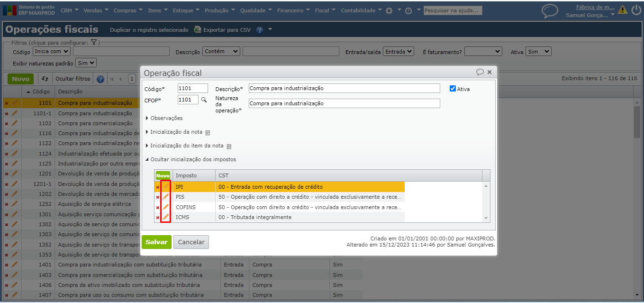The height and width of the screenshot is (303, 644).
Task: Close the Operação fiscal dialog
Action: (x=490, y=72)
